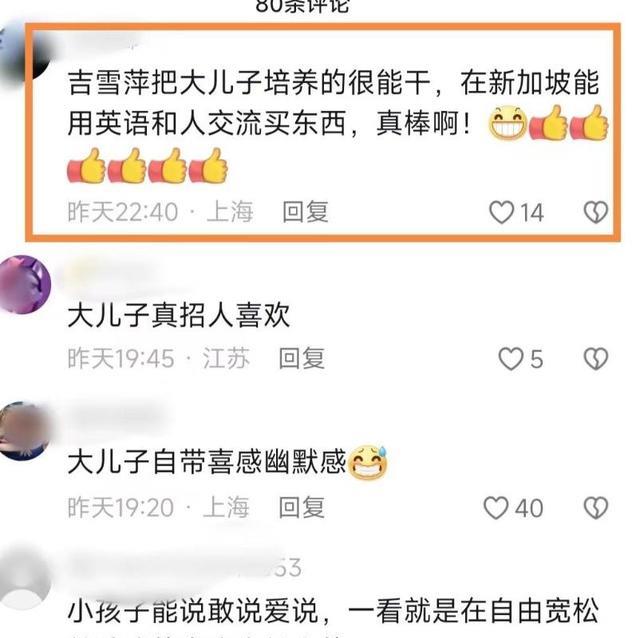Reply to the 22:40 Shanghai comment
Viewport: 640px width, 638px height.
coord(305,212)
